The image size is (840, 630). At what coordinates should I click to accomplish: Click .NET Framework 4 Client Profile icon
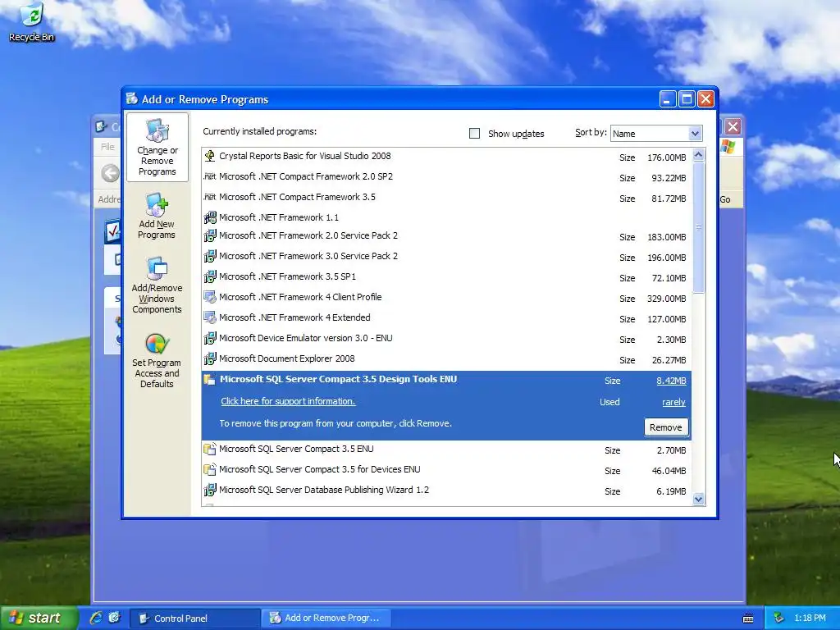point(210,297)
